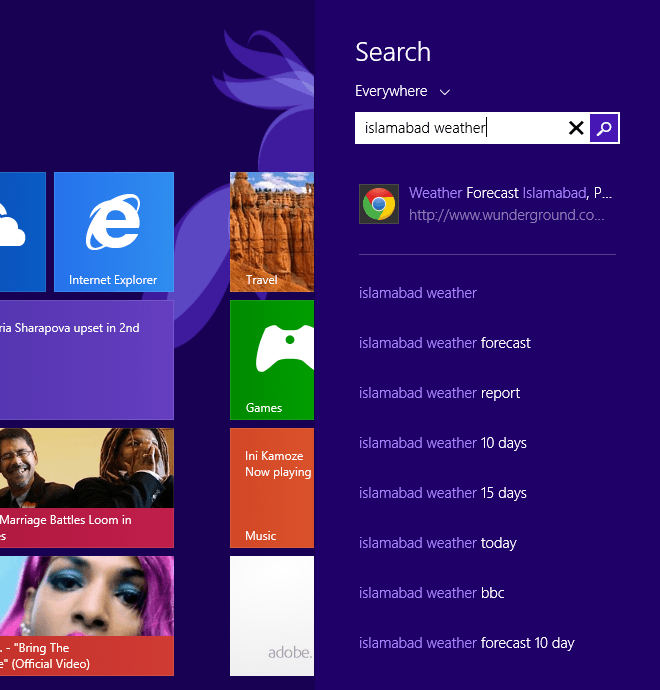The image size is (660, 690).
Task: Clear the search box with the X
Action: (x=576, y=128)
